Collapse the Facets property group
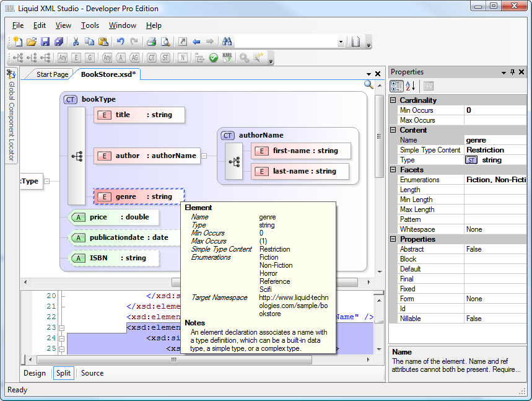 393,170
